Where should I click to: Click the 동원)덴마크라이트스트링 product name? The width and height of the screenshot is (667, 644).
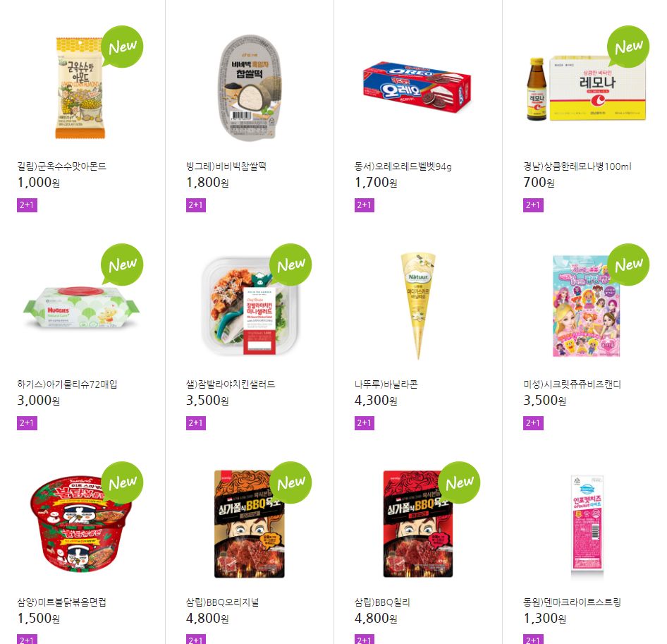click(572, 602)
